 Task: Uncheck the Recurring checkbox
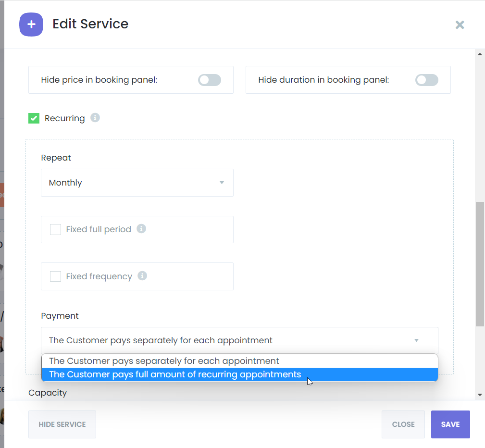34,118
